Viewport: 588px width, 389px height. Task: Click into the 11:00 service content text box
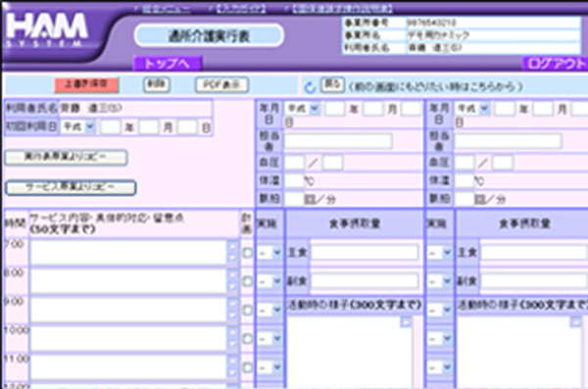point(128,367)
